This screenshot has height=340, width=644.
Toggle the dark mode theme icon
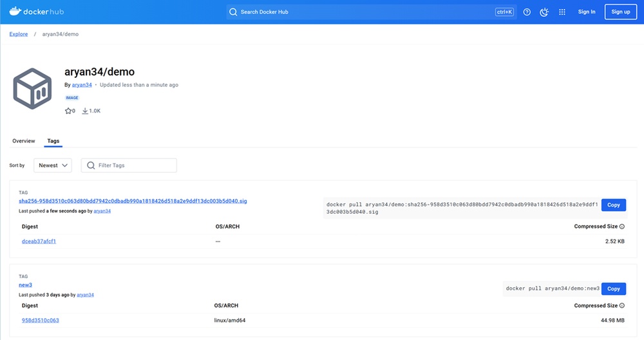point(544,12)
